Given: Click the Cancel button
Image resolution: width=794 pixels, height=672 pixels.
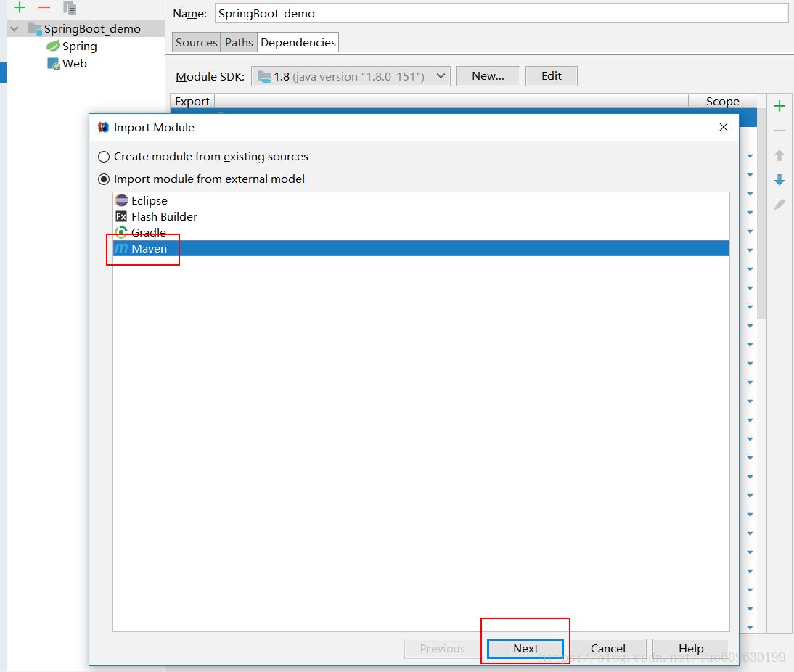Looking at the screenshot, I should click(607, 649).
